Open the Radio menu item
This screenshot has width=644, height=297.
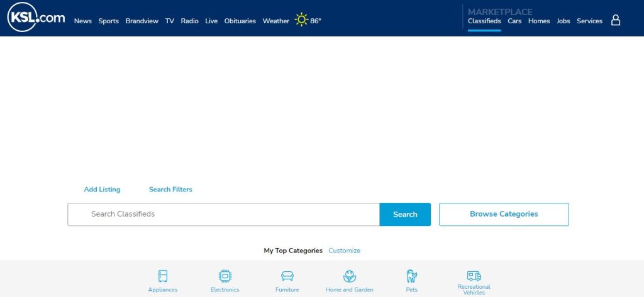coord(190,21)
